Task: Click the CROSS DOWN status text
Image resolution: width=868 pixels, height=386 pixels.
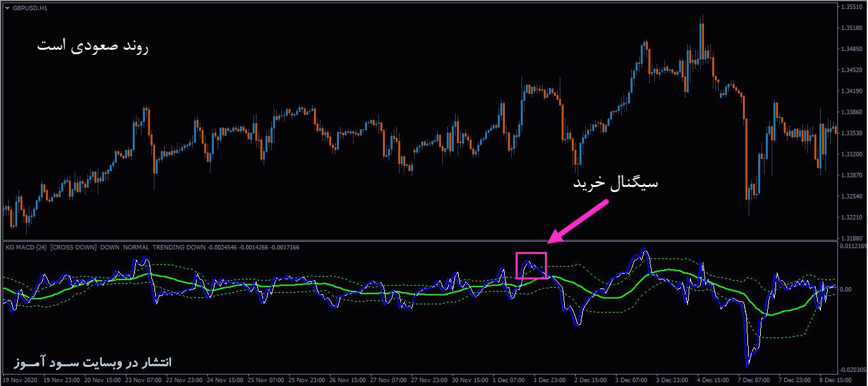Action: (73, 247)
